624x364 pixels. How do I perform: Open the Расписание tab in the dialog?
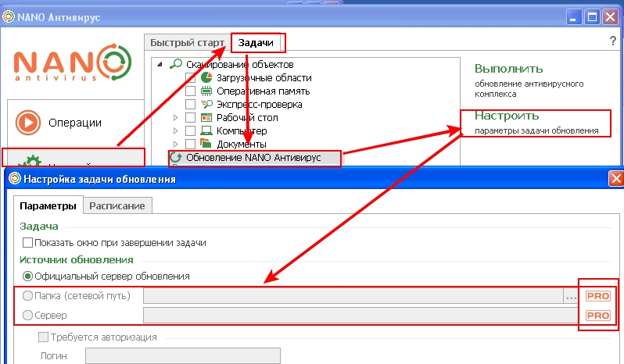(118, 205)
